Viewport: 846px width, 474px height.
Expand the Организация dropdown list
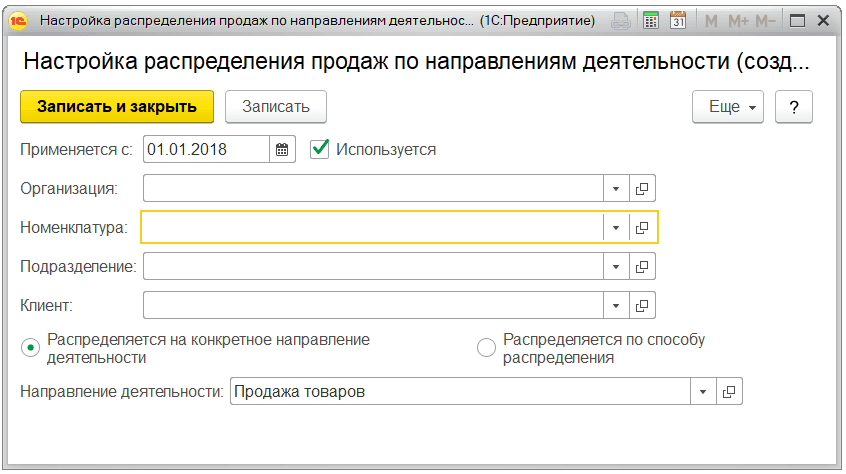[x=616, y=188]
